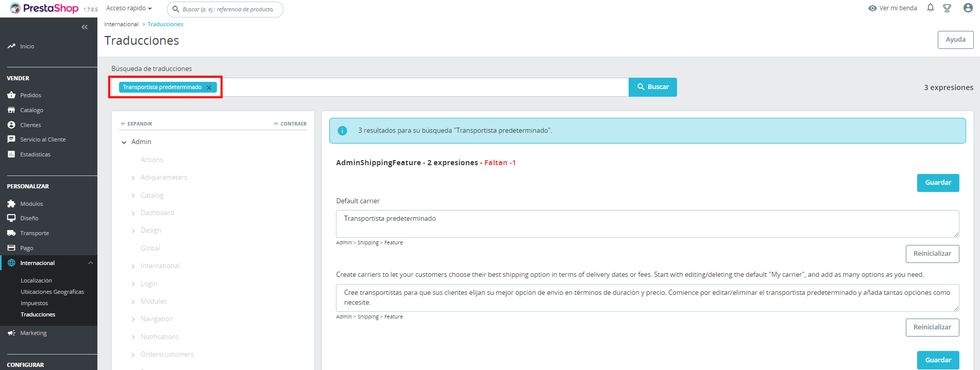980x370 pixels.
Task: Open the user profile avatar icon
Action: [968, 8]
